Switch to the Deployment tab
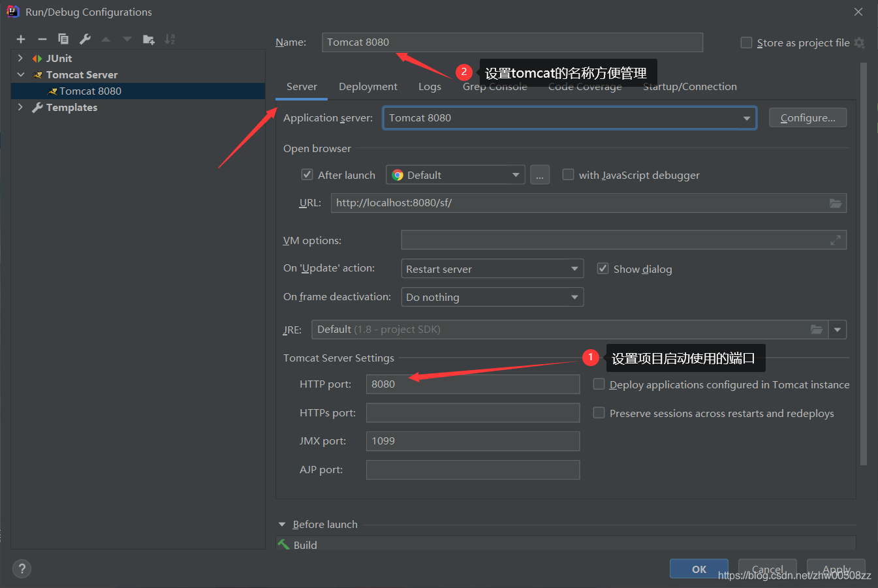 [x=368, y=87]
